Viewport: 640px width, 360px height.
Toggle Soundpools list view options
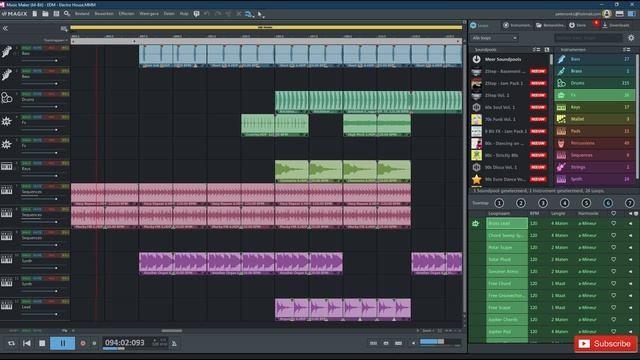[x=536, y=50]
